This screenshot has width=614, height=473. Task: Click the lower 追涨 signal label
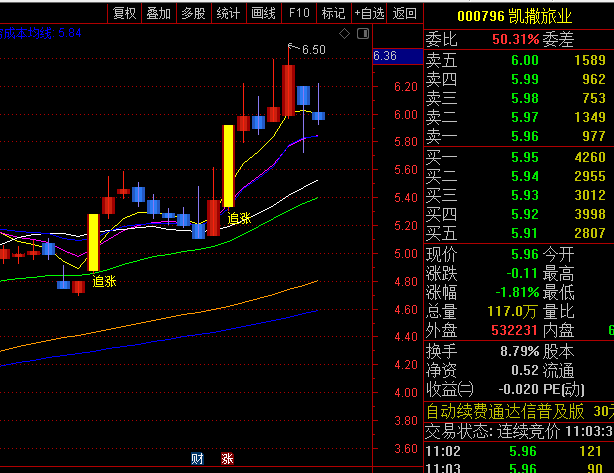coord(104,281)
